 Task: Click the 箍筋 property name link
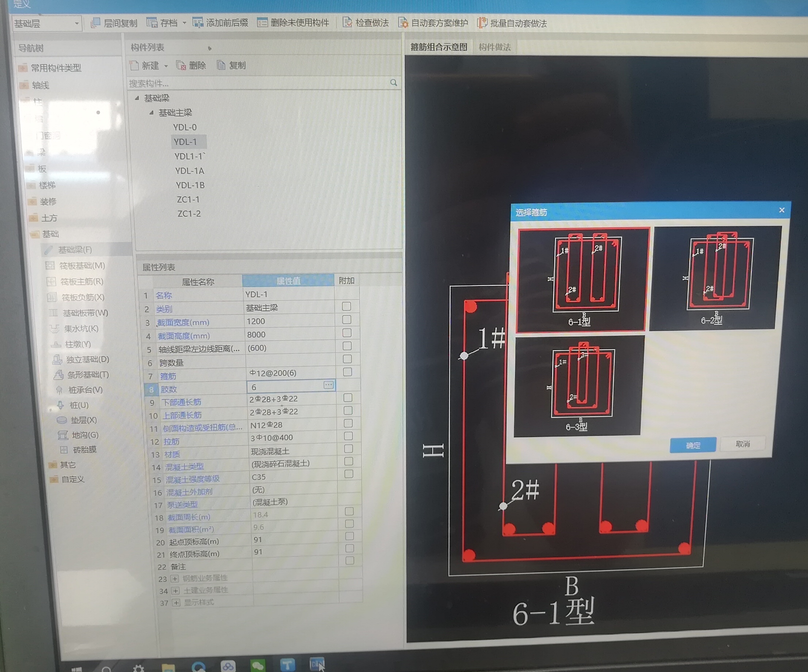168,376
